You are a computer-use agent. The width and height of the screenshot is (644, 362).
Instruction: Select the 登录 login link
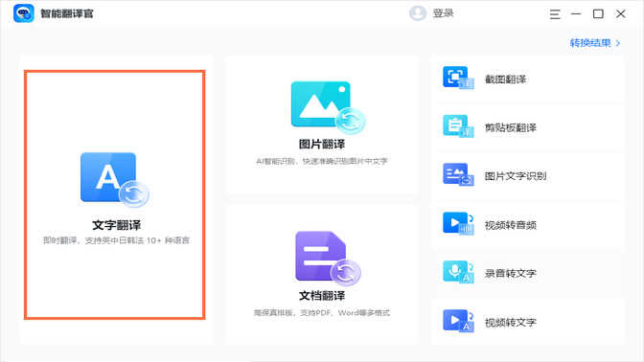click(443, 13)
